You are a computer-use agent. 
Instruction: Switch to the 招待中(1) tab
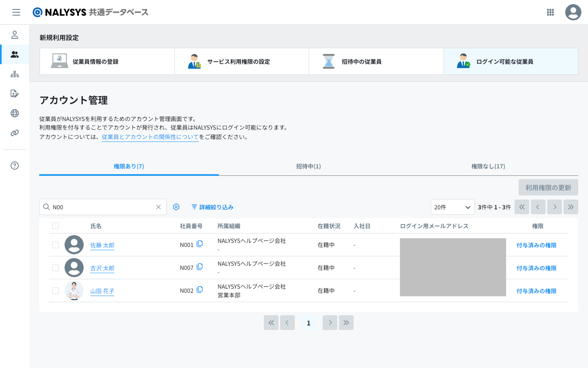308,166
